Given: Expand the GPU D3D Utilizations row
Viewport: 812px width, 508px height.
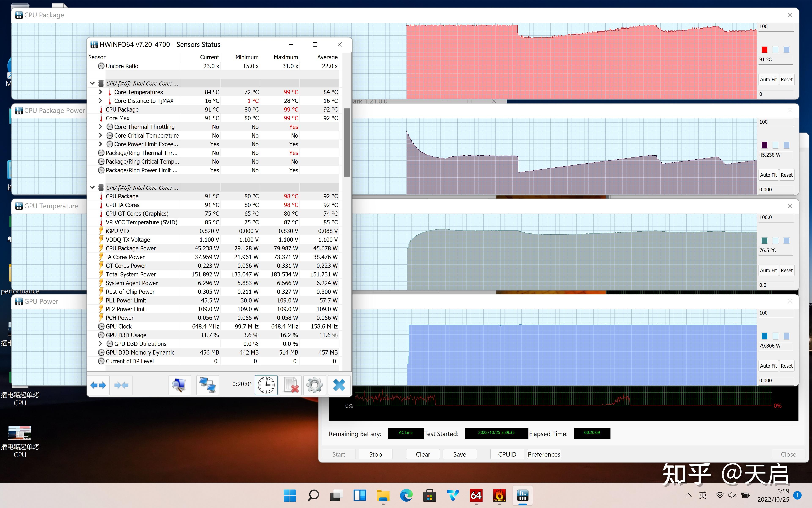Looking at the screenshot, I should point(100,343).
